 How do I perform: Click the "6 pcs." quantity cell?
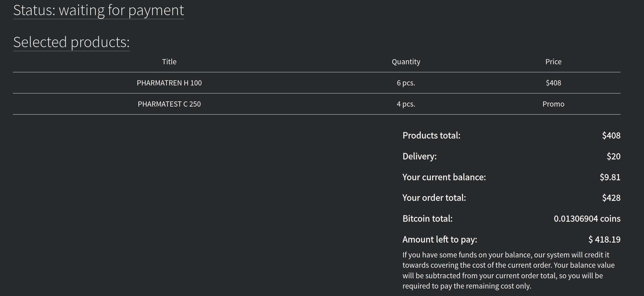coord(406,83)
